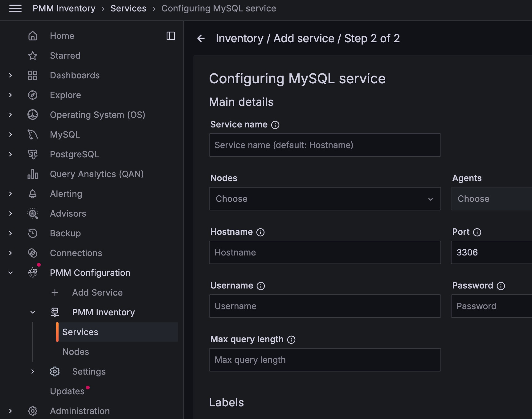Click the MySQL dolphin icon

tap(33, 135)
